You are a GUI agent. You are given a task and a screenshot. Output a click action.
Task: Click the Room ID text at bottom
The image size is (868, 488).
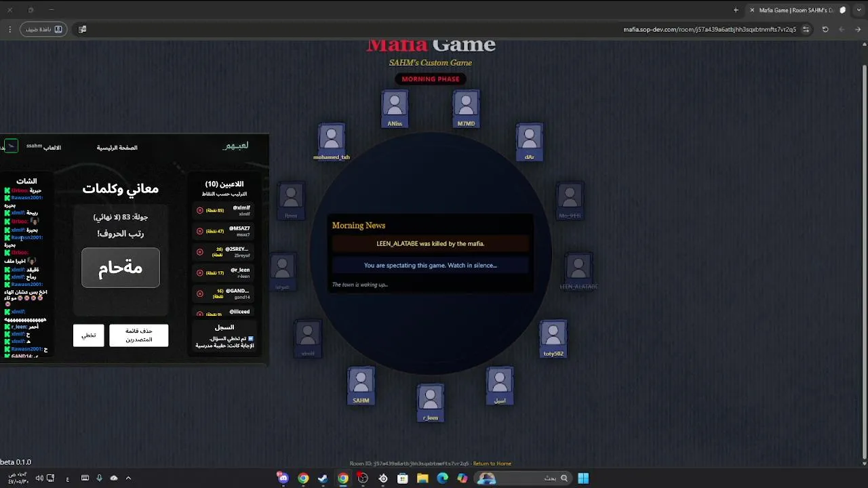point(409,464)
